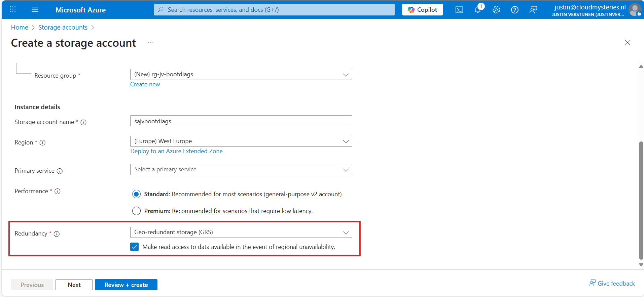
Task: Select the Standard performance radio button
Action: tap(136, 194)
